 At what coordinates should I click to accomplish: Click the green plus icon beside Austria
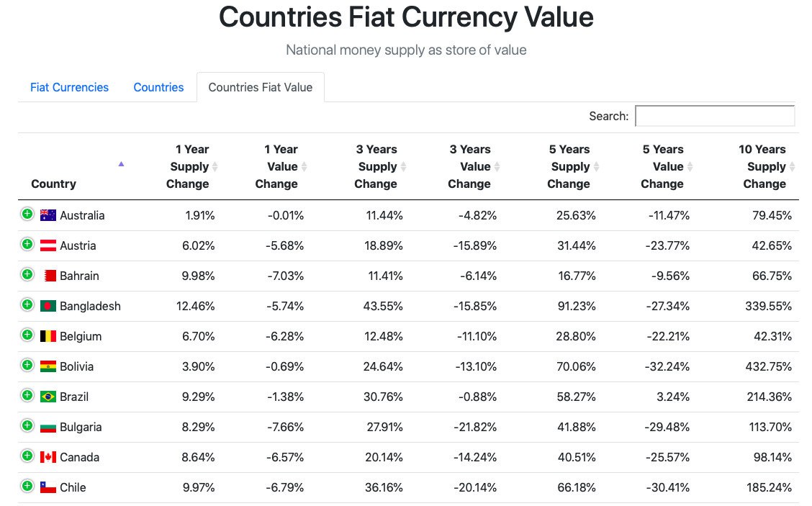point(27,244)
